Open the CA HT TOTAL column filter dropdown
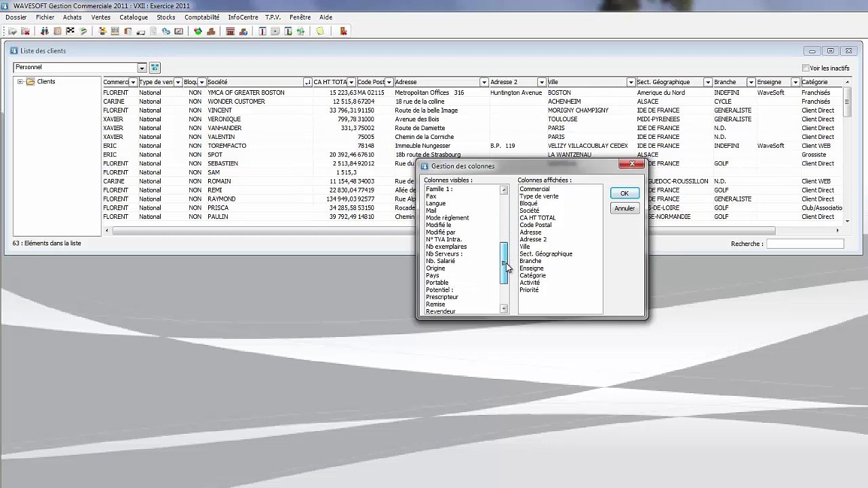Viewport: 868px width, 488px height. click(x=352, y=82)
